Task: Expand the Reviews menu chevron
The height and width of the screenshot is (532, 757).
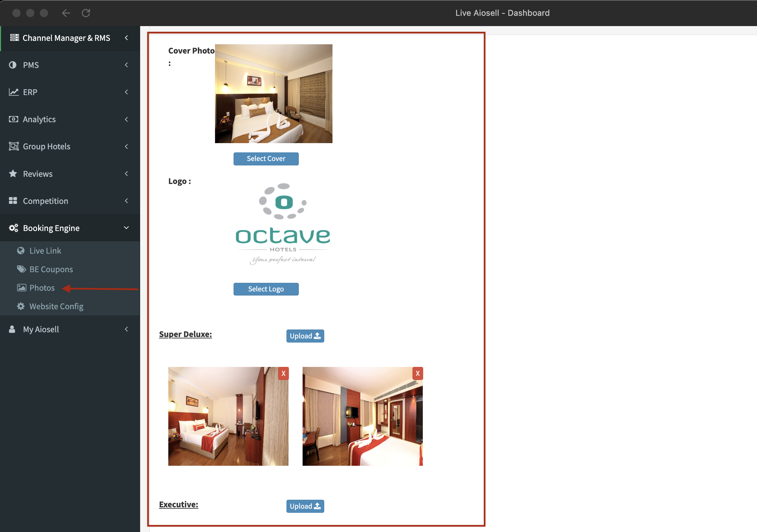Action: (126, 173)
